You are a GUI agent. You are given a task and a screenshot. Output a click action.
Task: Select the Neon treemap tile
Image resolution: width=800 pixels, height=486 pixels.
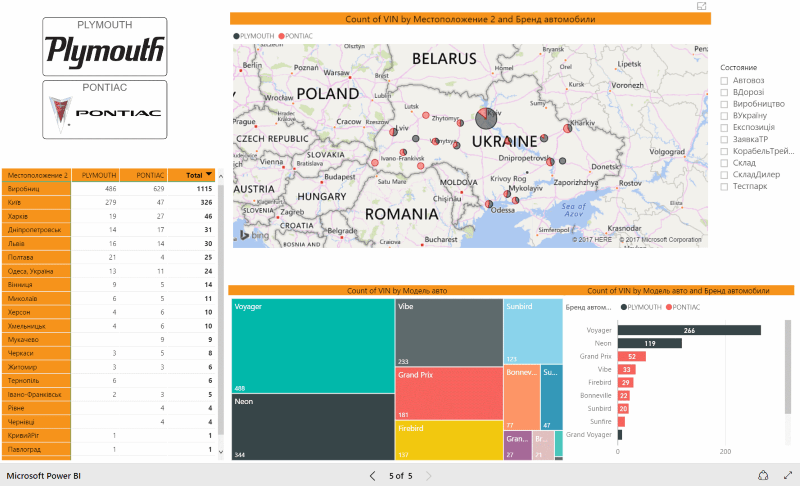coord(313,427)
